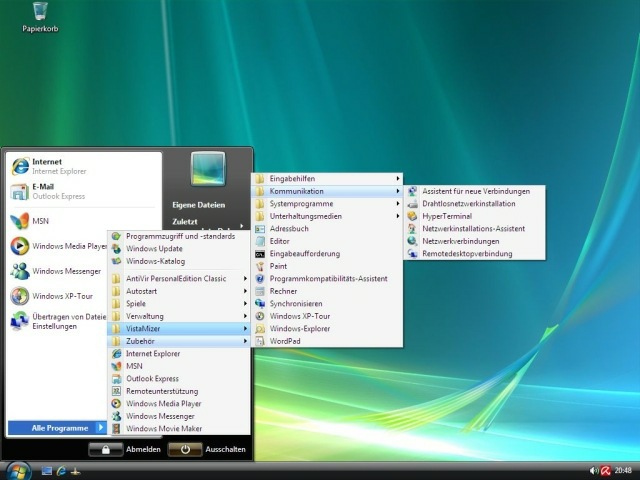Image resolution: width=640 pixels, height=480 pixels.
Task: Open Windows Media Player in programs list
Action: tap(179, 404)
